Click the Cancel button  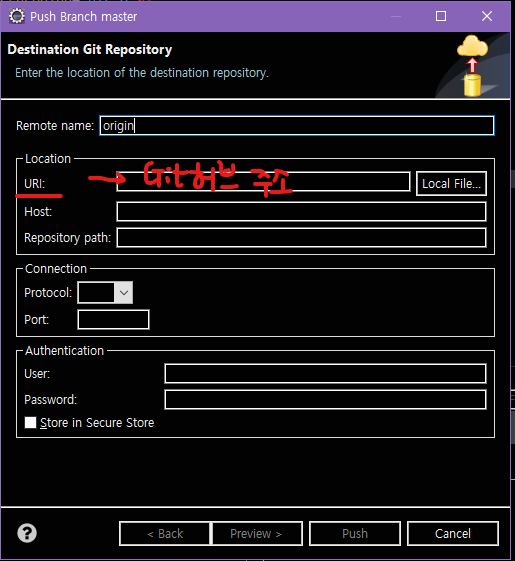[x=453, y=533]
